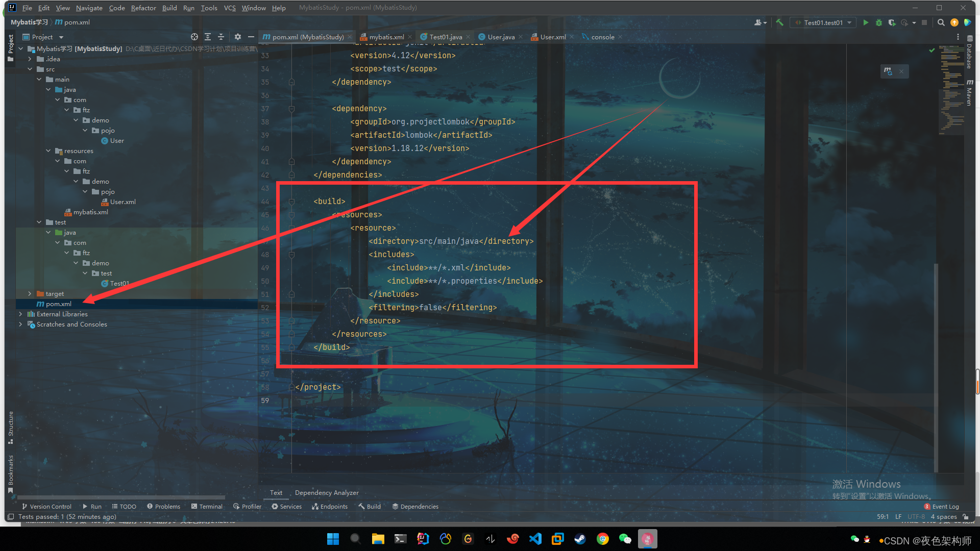This screenshot has height=551, width=980.
Task: Click the Dependency Analyzer button
Action: tap(327, 492)
